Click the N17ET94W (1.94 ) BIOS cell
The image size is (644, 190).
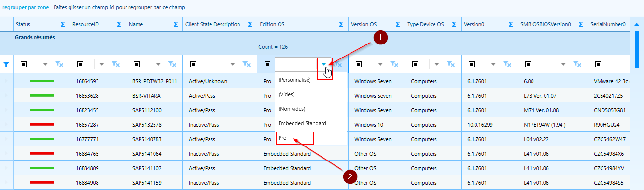[552, 124]
